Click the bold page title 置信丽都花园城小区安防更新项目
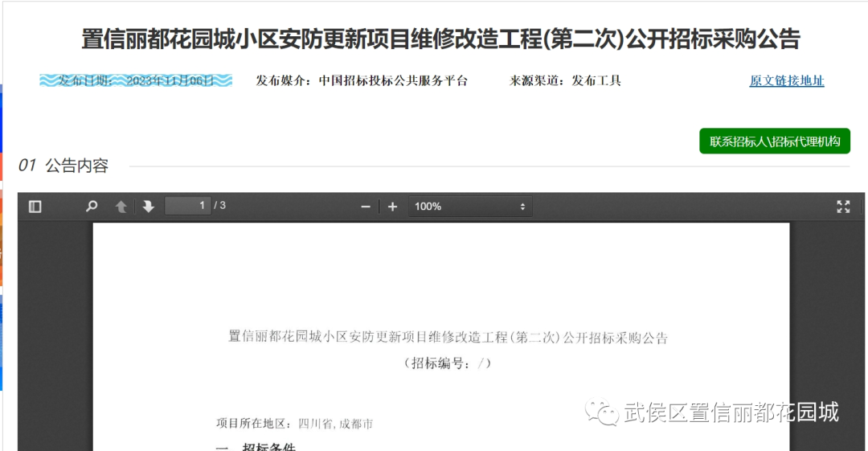 pyautogui.click(x=440, y=39)
